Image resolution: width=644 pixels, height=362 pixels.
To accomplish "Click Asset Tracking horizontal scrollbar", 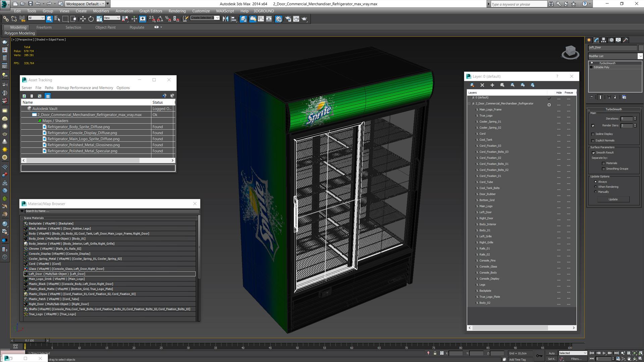I will tap(83, 161).
